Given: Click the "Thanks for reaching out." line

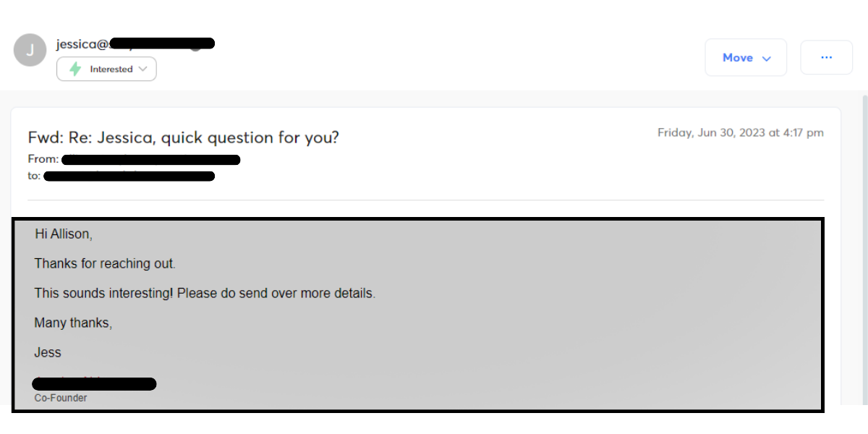Looking at the screenshot, I should pyautogui.click(x=105, y=264).
